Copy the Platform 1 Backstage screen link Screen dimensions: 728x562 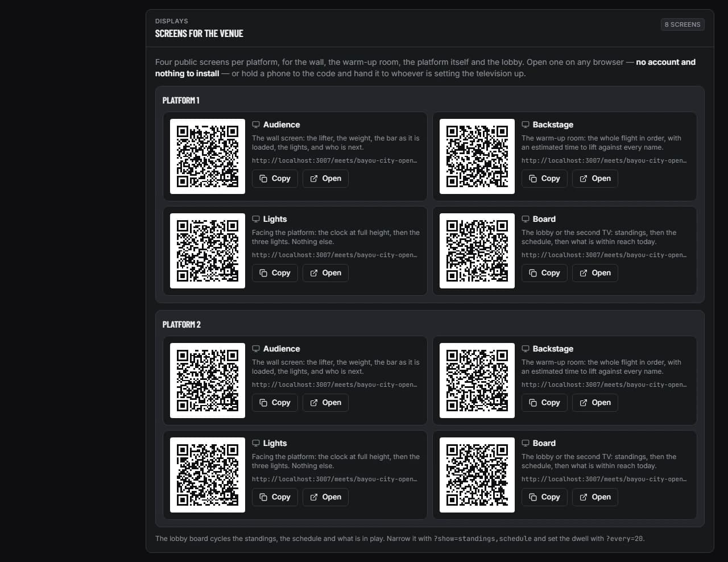(x=544, y=179)
